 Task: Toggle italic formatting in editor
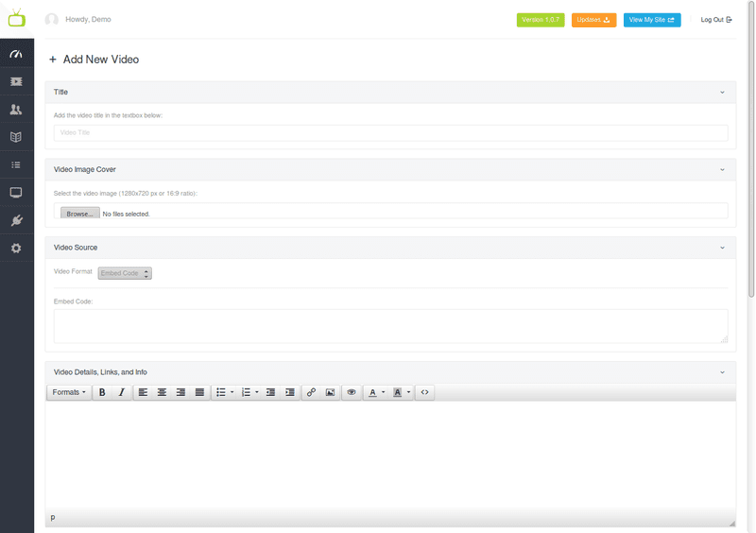(122, 392)
